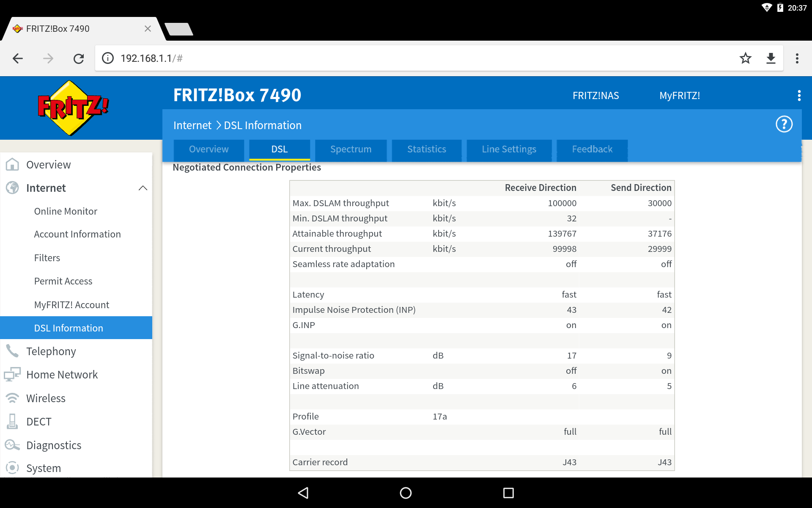Click the FRITZ! logo
Viewport: 812px width, 508px height.
coord(73,108)
